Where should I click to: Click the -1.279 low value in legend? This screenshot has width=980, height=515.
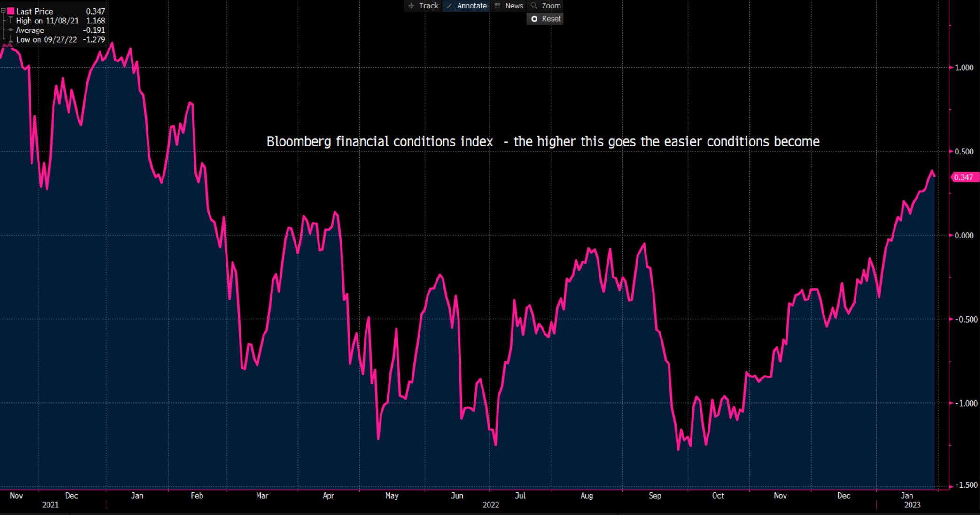pyautogui.click(x=94, y=39)
